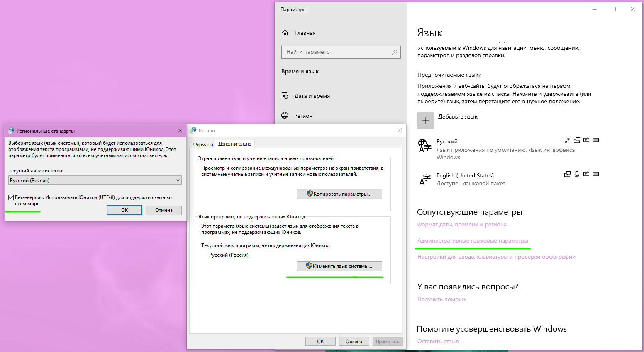Click the Язык программ, не поддерживающих Юникод group title

click(x=251, y=217)
